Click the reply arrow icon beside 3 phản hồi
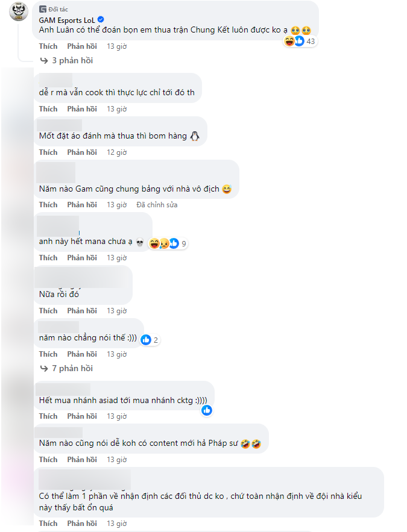Viewport: 407px width, 532px height. 44,61
